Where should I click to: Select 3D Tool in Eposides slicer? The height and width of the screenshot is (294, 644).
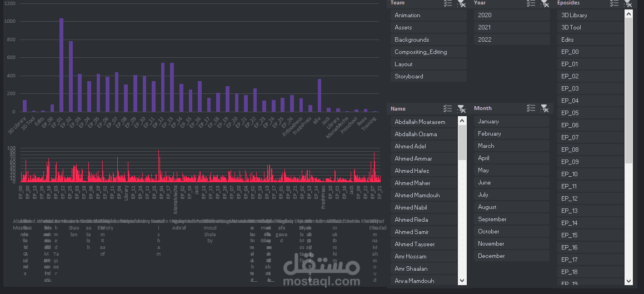tap(590, 28)
